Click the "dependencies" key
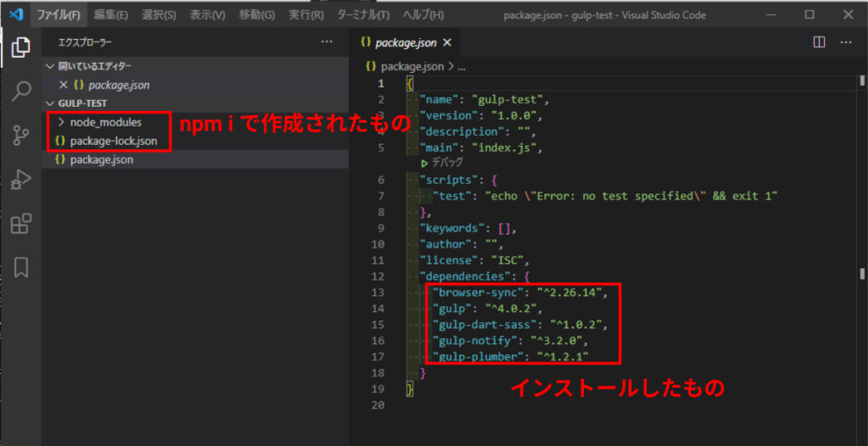This screenshot has width=868, height=446. (x=465, y=276)
